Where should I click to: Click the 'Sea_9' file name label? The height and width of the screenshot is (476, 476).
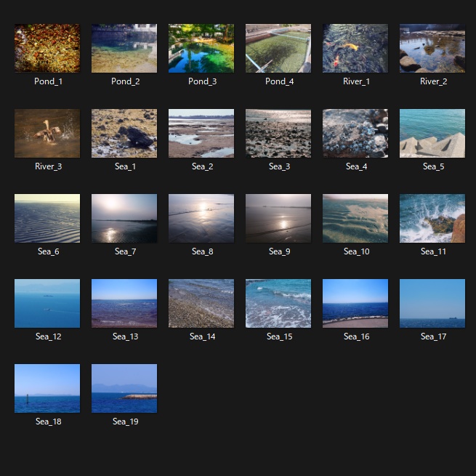pyautogui.click(x=279, y=251)
